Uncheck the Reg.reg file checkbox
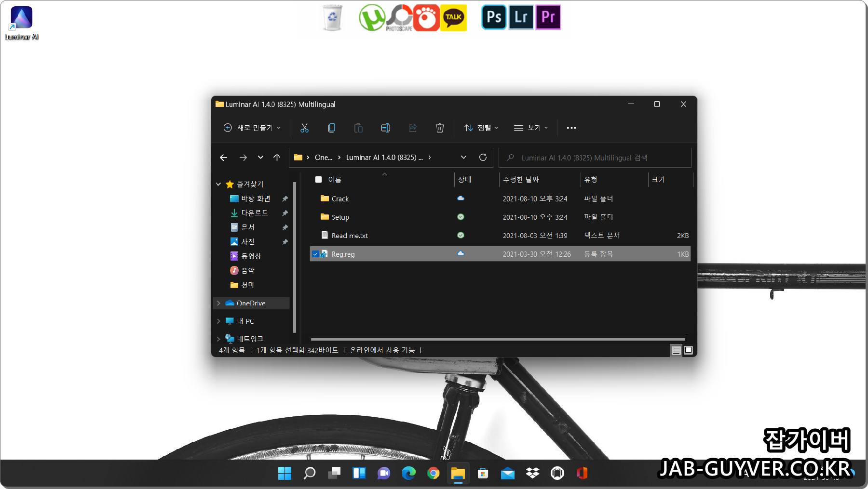The height and width of the screenshot is (489, 868). pyautogui.click(x=315, y=254)
